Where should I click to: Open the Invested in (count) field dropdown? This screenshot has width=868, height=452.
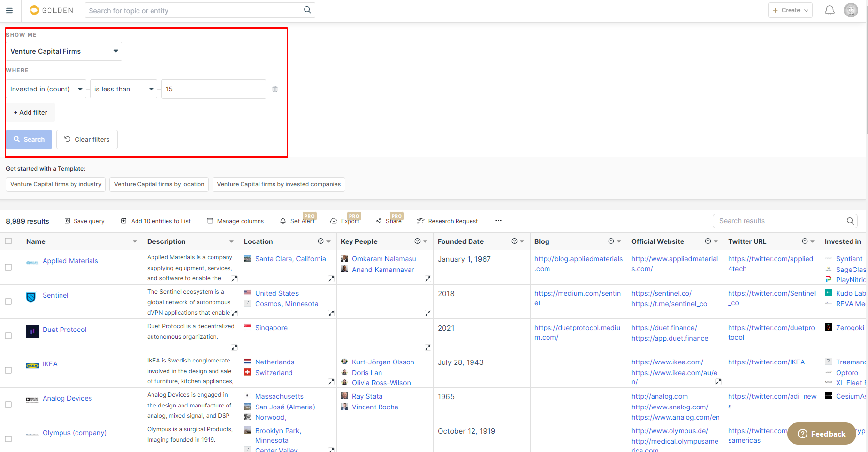46,89
